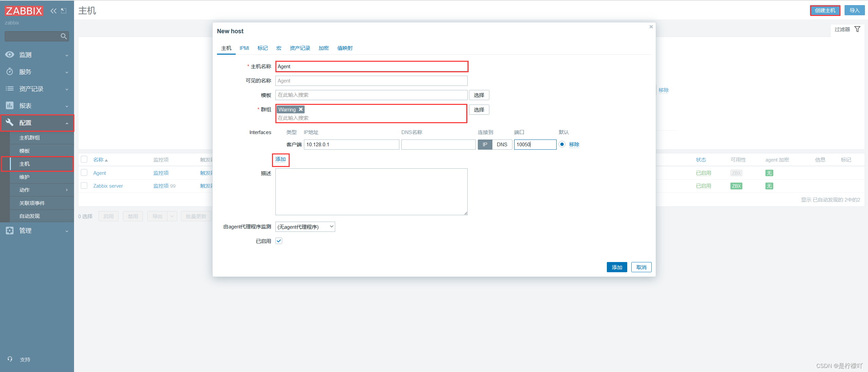
Task: Click the 支持 headset icon
Action: pyautogui.click(x=10, y=359)
